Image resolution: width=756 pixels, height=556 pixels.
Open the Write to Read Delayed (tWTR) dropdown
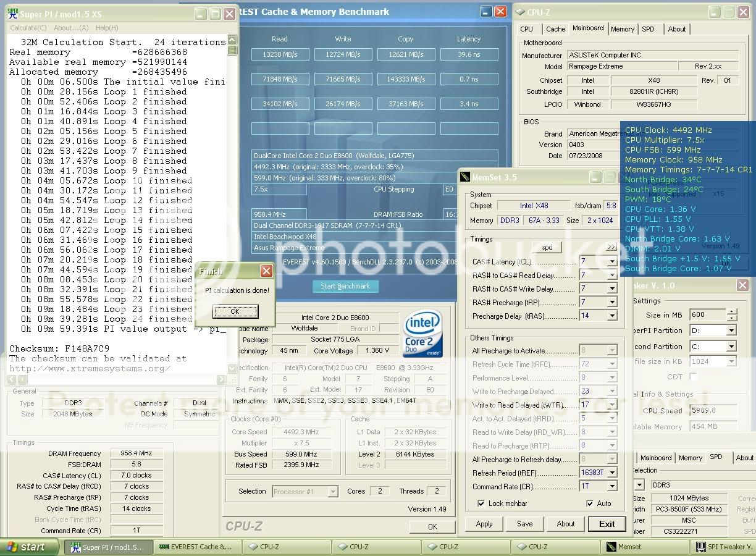(611, 405)
